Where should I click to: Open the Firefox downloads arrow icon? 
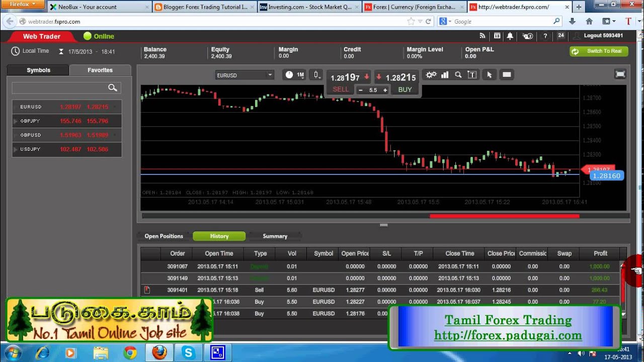[572, 22]
